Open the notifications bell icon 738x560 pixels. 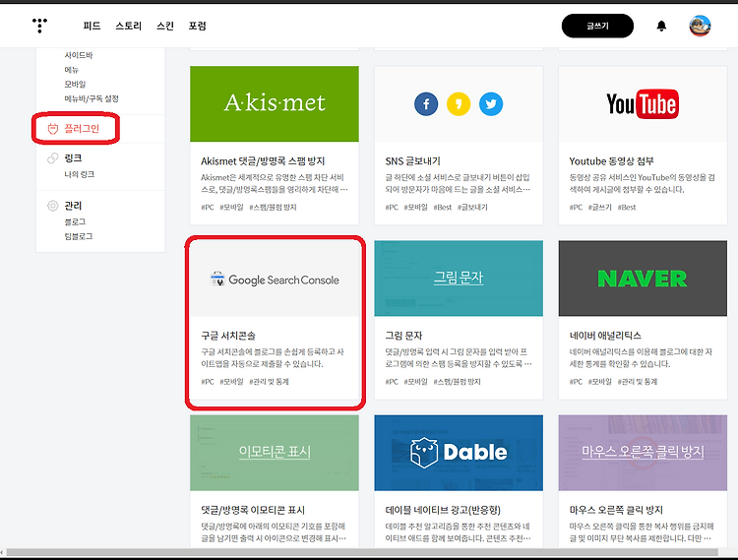(x=661, y=26)
